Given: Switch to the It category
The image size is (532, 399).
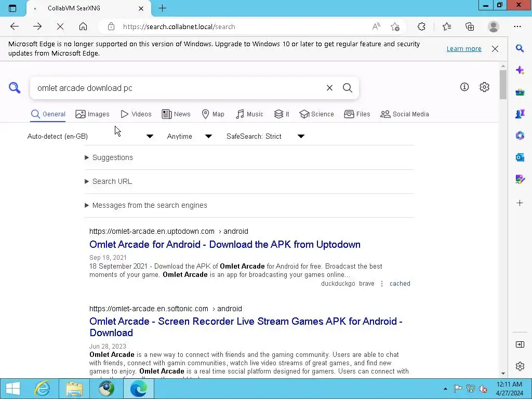Looking at the screenshot, I should [x=282, y=114].
